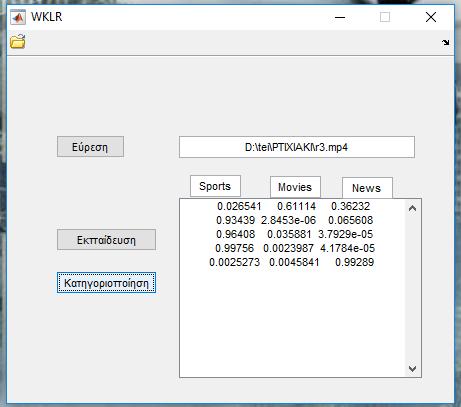461x407 pixels.
Task: Click the file path field showing r3.mp4
Action: pyautogui.click(x=297, y=147)
